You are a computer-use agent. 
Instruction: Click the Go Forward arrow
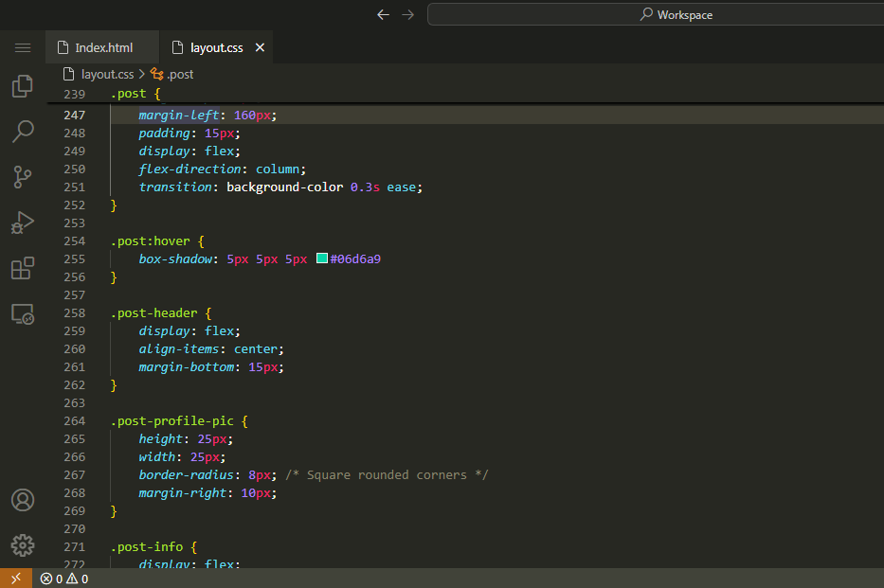408,14
